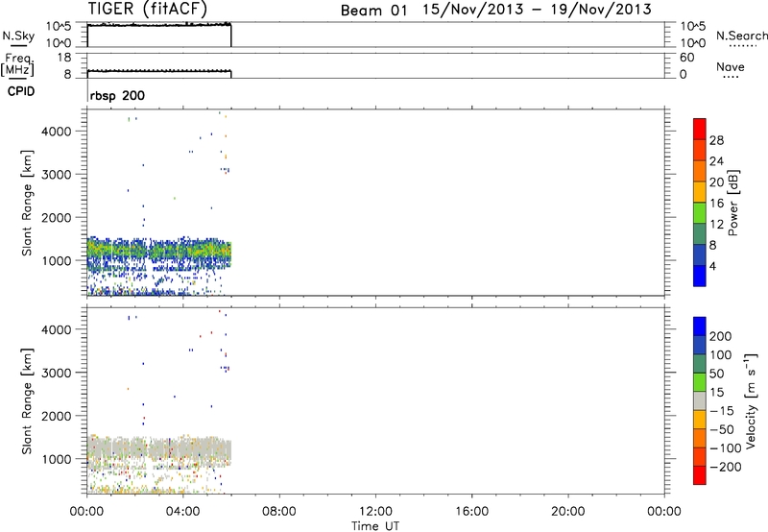Click the 16 tick on Power colorbar
The width and height of the screenshot is (768, 532).
(x=716, y=204)
